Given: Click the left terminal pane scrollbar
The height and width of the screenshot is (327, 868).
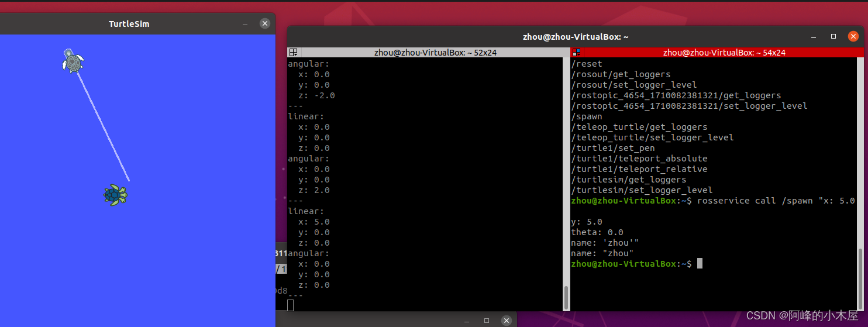Looking at the screenshot, I should coord(566,298).
